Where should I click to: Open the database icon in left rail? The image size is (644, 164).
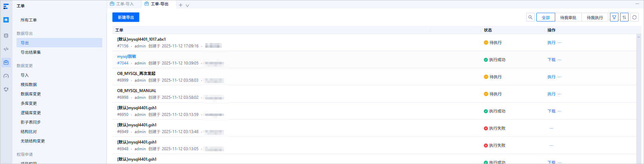coord(6,36)
